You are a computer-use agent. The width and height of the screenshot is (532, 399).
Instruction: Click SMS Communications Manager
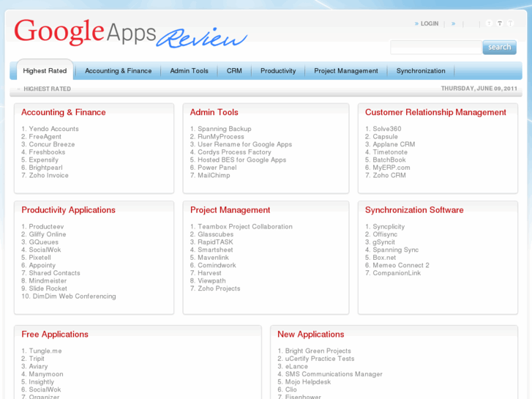tap(334, 374)
